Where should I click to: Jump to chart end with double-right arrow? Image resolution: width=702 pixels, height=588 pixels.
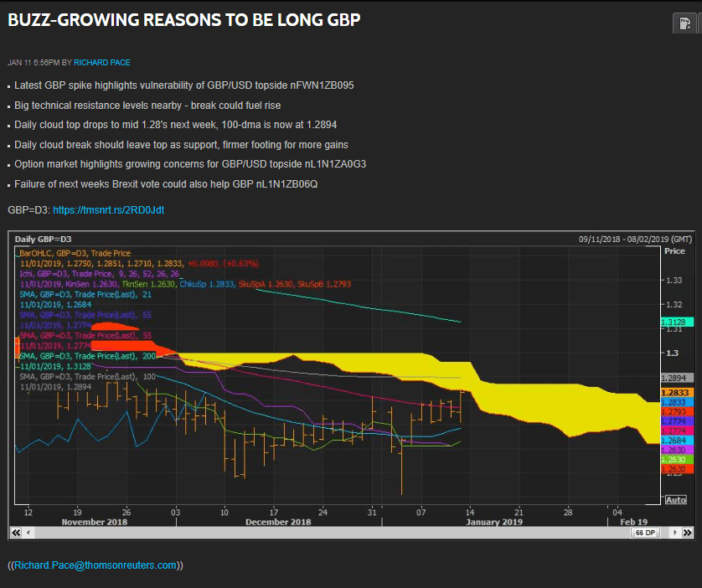[687, 533]
